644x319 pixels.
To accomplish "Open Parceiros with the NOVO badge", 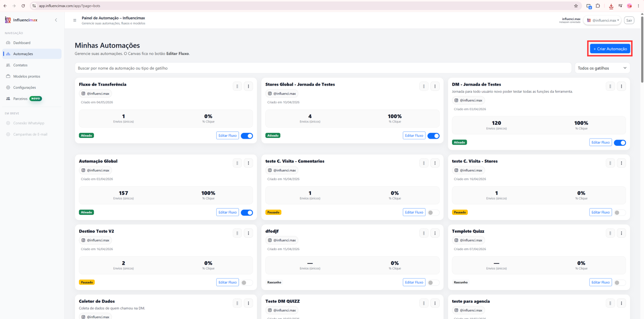I will click(32, 99).
